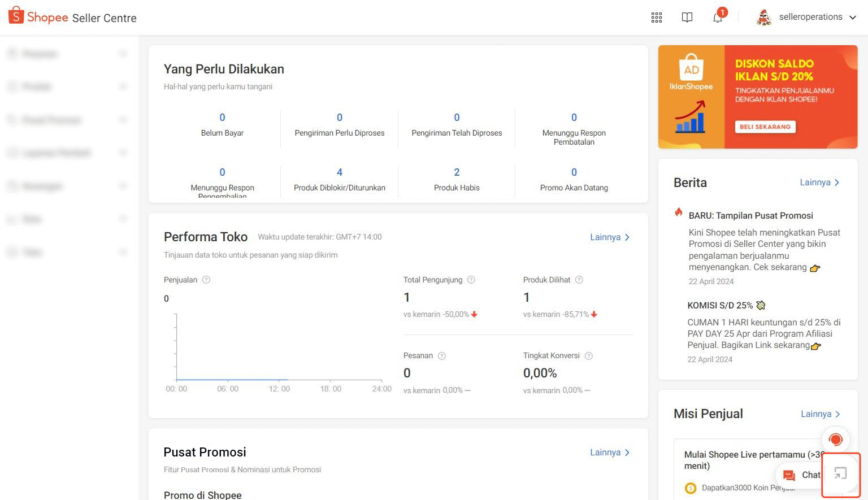Open the seller education book icon
The image size is (868, 500).
(687, 18)
